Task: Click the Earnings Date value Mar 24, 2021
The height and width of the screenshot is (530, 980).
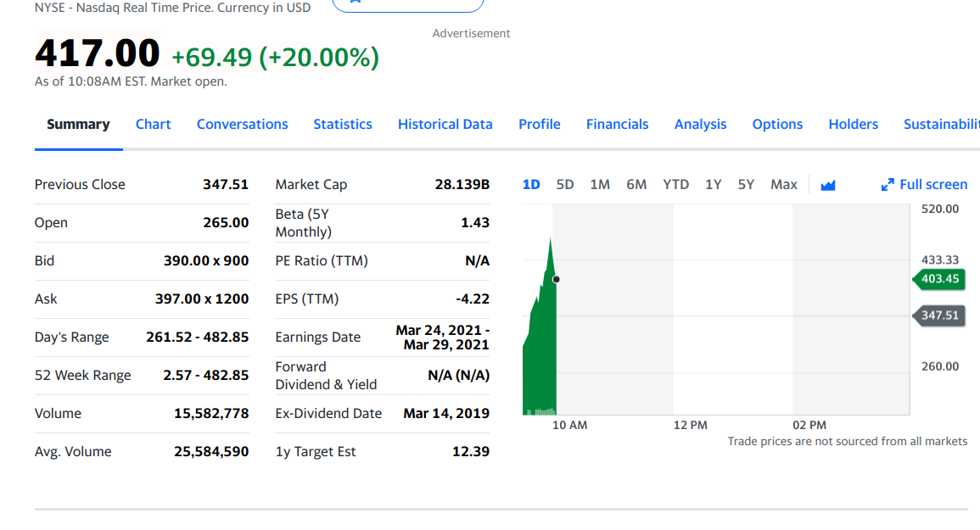Action: (x=443, y=338)
